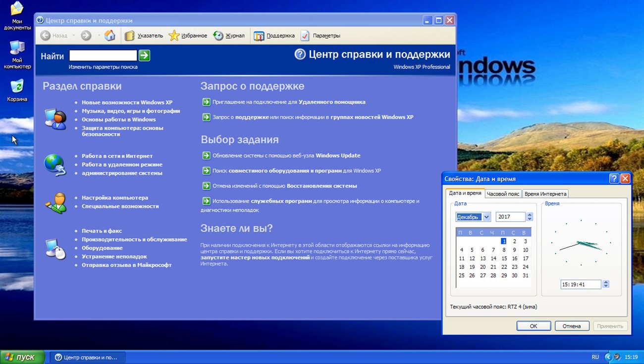Image resolution: width=644 pixels, height=364 pixels.
Task: Click the Home icon in Help toolbar
Action: (x=110, y=35)
